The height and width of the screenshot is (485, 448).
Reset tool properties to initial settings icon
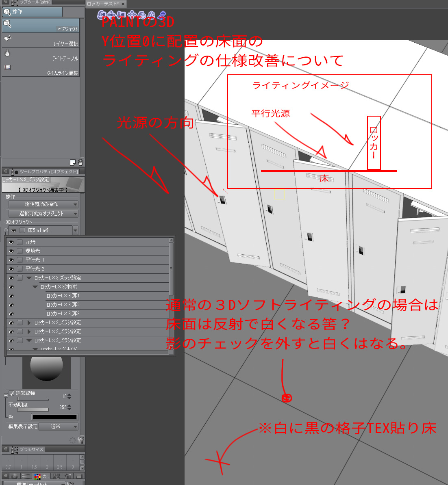point(73,440)
